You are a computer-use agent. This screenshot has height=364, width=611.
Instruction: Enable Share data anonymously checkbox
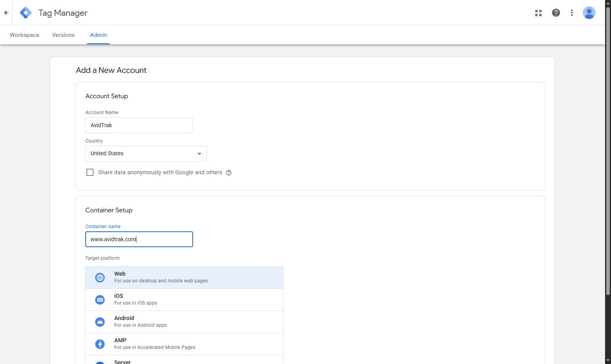click(90, 172)
